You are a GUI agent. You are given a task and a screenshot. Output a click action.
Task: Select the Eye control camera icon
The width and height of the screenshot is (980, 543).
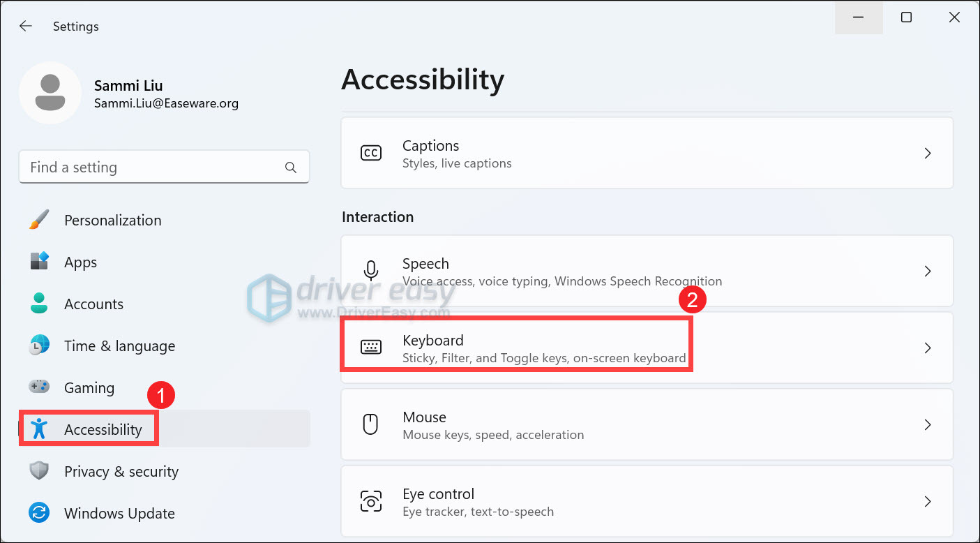tap(371, 500)
